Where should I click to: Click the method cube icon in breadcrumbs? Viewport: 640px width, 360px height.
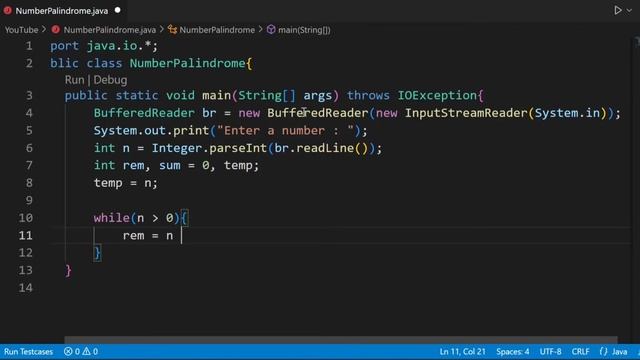tap(271, 30)
